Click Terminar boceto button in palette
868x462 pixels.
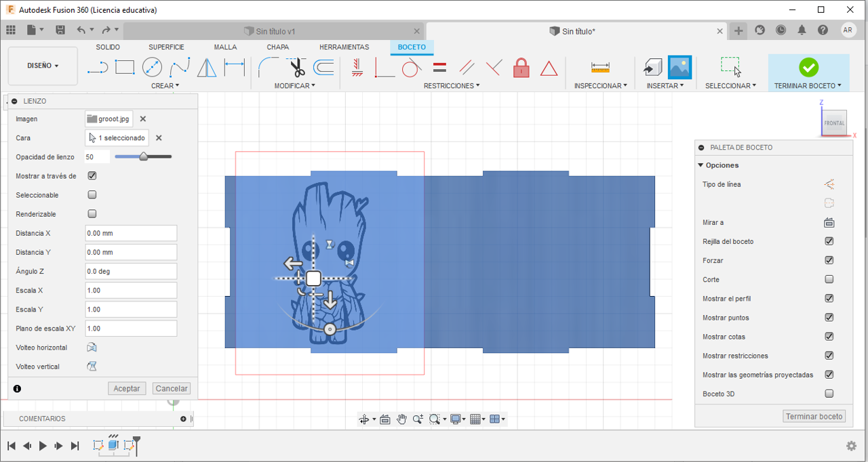[x=814, y=417]
